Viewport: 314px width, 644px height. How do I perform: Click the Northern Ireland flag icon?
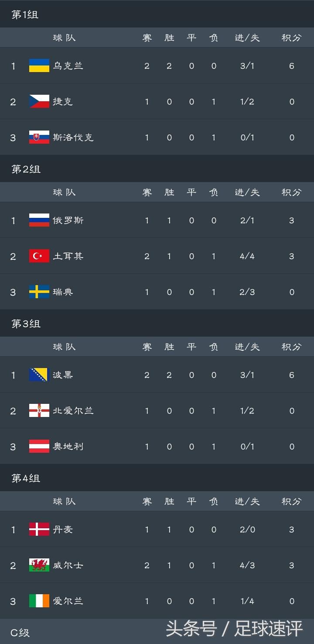coord(39,411)
